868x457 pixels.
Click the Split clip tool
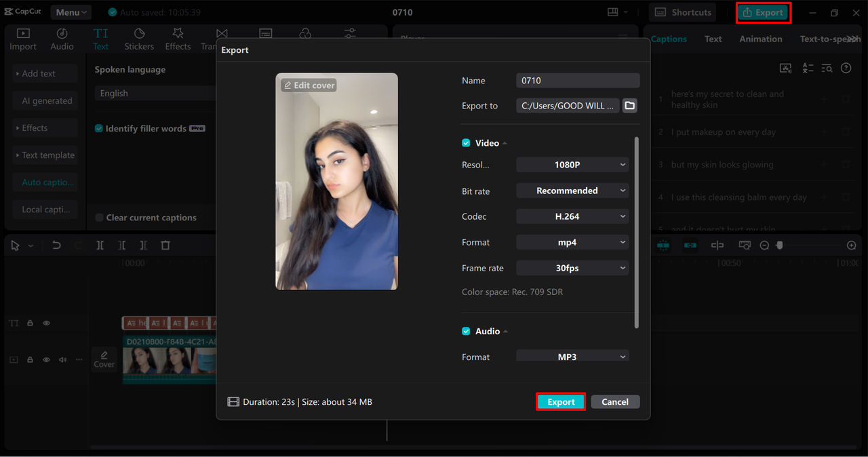tap(100, 245)
